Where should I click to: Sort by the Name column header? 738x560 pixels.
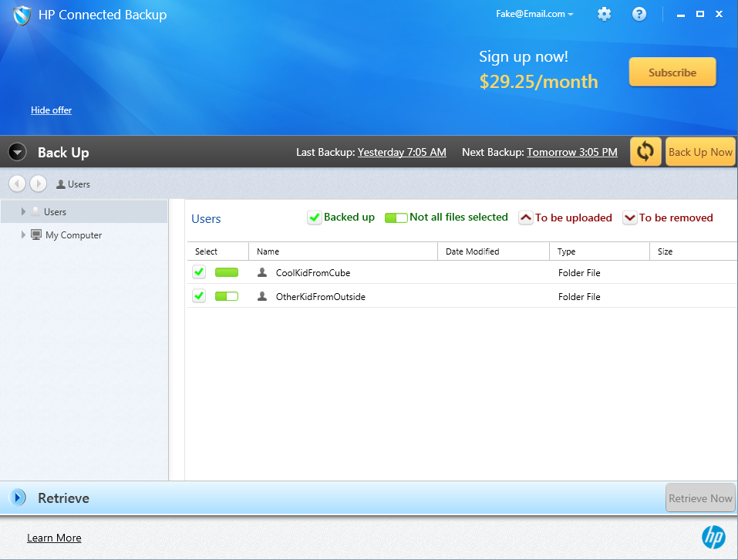coord(343,251)
